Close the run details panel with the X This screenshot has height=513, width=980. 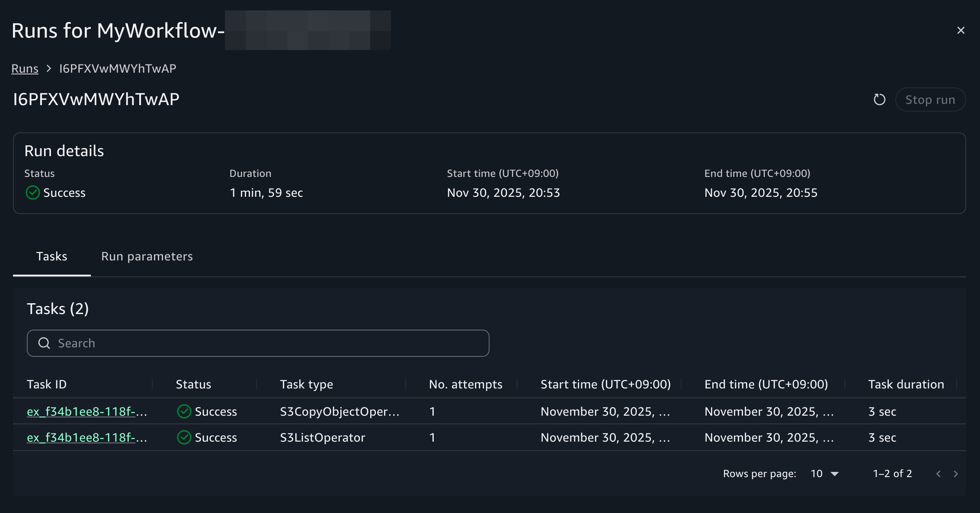pos(961,30)
